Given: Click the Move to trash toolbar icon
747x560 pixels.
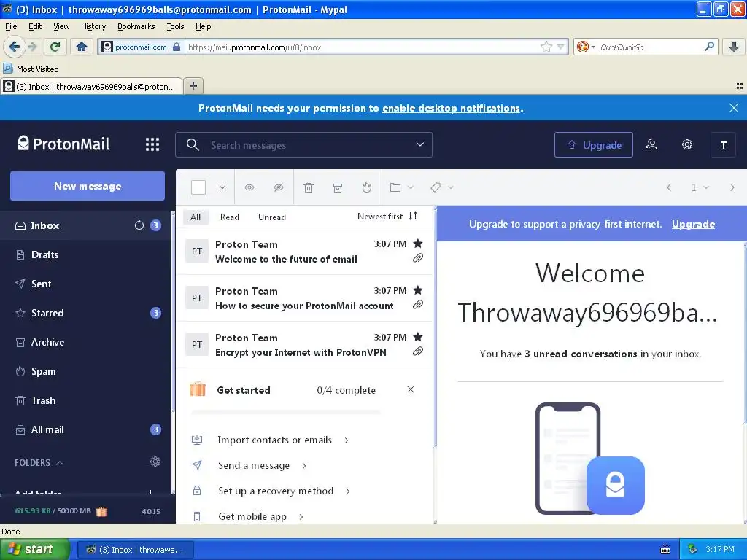Looking at the screenshot, I should (309, 187).
